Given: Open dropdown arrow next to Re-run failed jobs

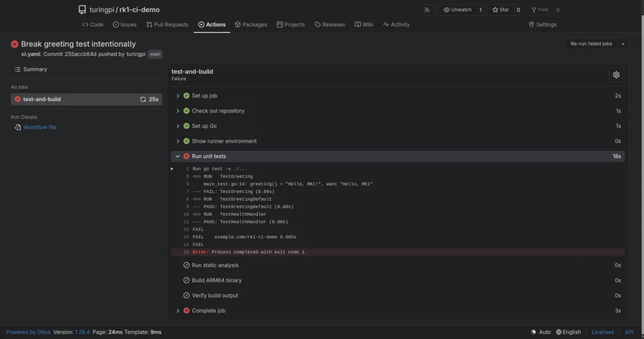Looking at the screenshot, I should coord(623,44).
